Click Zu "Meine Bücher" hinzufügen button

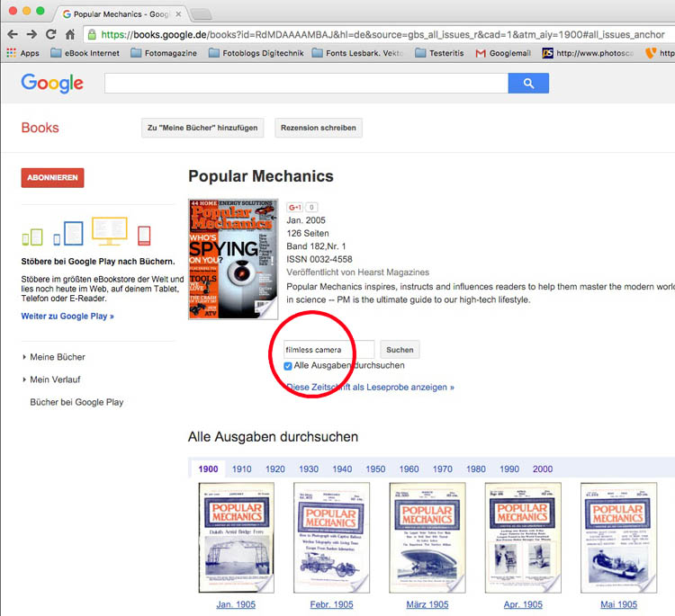click(x=202, y=128)
